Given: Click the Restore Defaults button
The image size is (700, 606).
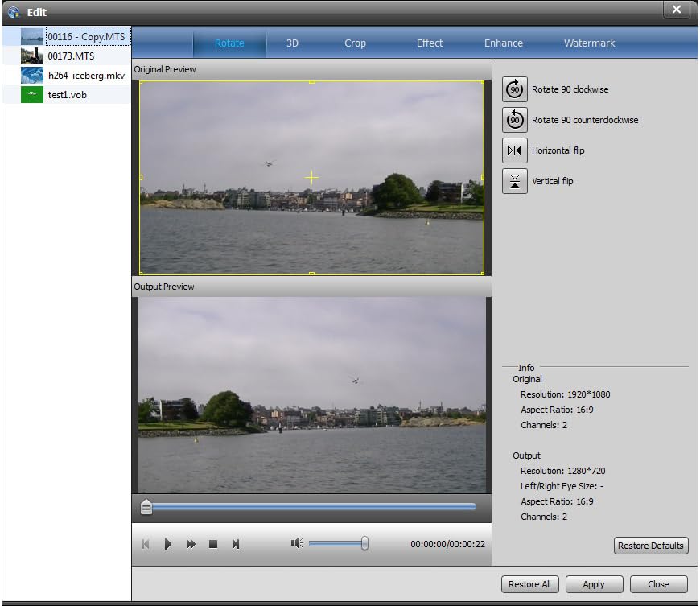Looking at the screenshot, I should [651, 546].
